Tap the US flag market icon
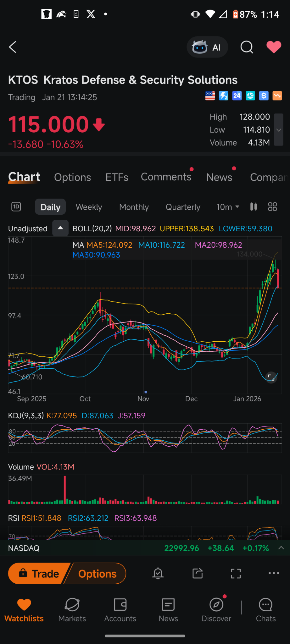 click(x=210, y=96)
